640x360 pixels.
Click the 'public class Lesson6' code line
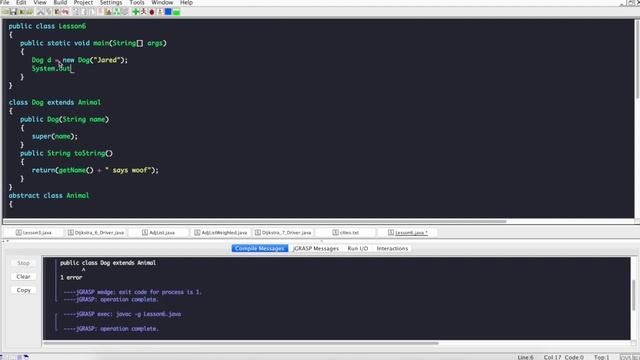(47, 26)
